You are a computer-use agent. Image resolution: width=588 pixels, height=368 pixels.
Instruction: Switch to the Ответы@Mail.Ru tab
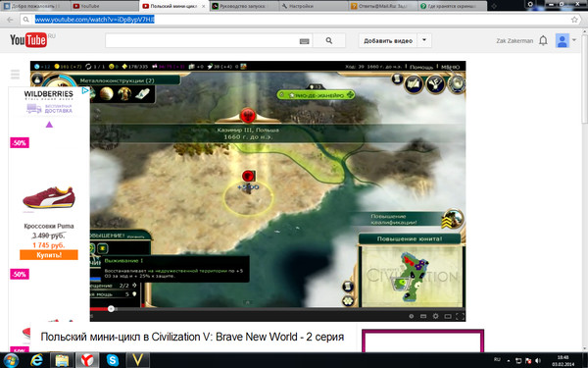point(383,6)
